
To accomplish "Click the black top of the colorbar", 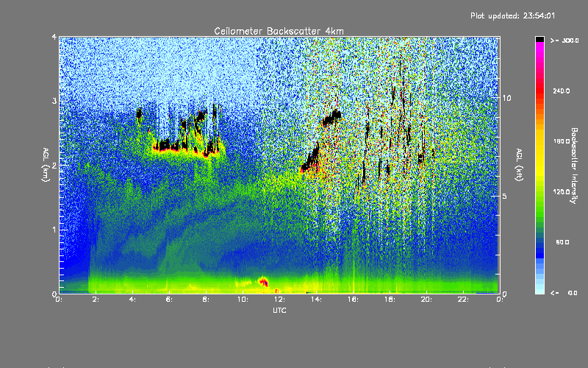I will point(539,39).
